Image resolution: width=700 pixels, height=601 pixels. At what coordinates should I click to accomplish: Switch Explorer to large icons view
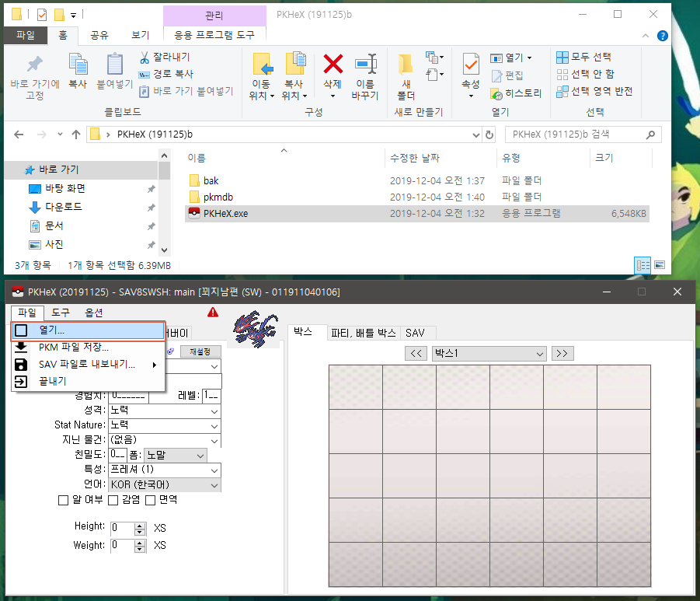(660, 265)
